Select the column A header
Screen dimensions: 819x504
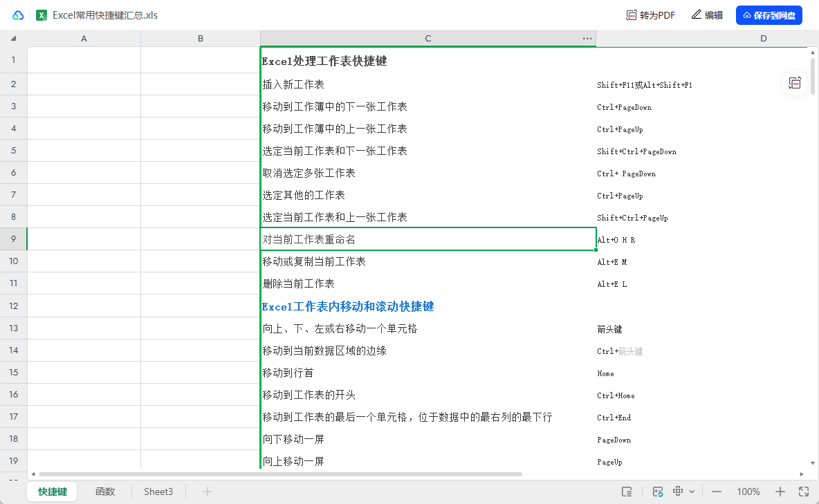(x=84, y=39)
